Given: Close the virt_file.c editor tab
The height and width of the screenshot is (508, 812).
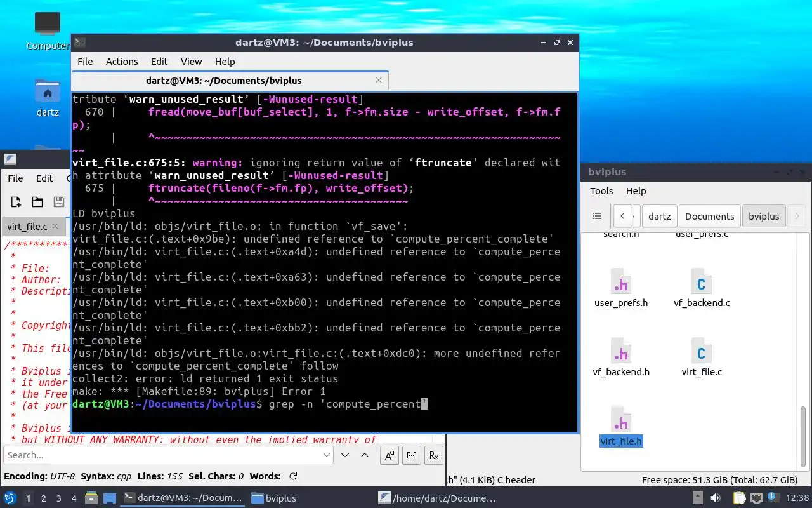Looking at the screenshot, I should 55,225.
